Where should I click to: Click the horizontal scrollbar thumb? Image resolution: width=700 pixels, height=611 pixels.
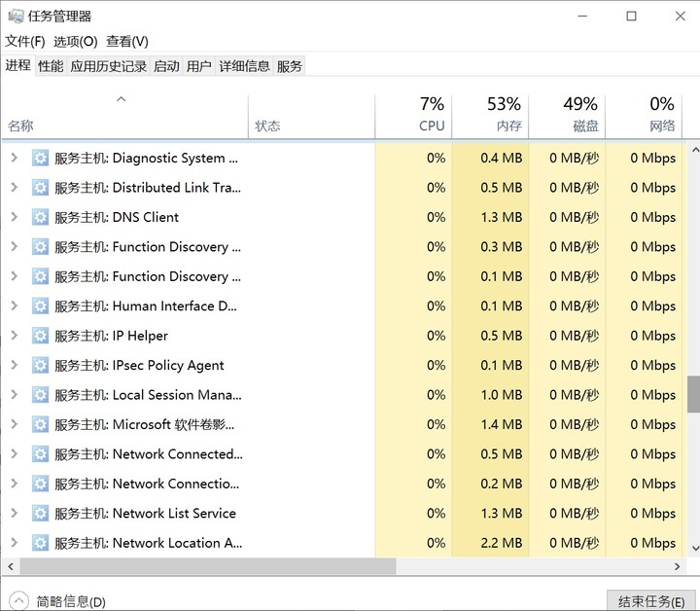point(208,566)
